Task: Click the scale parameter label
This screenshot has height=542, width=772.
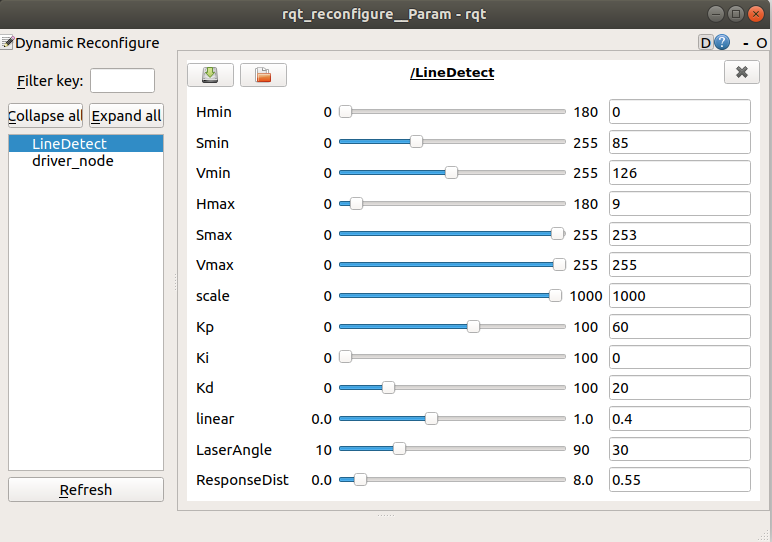Action: (213, 296)
